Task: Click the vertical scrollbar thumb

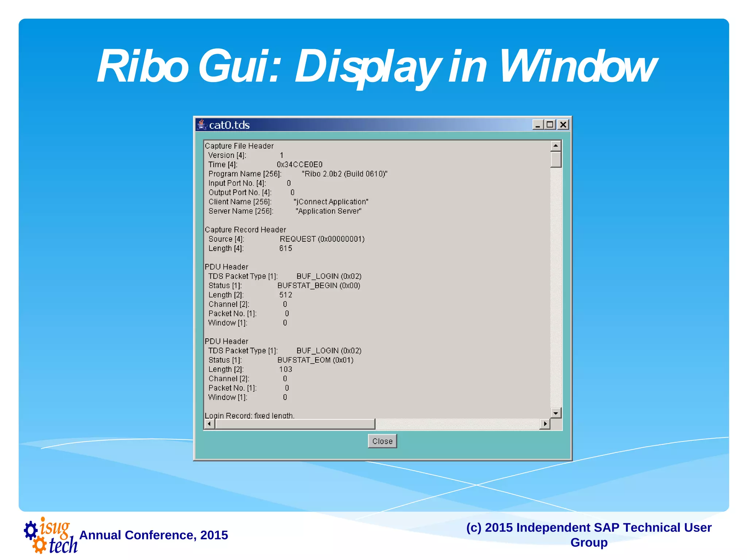Action: pos(556,159)
